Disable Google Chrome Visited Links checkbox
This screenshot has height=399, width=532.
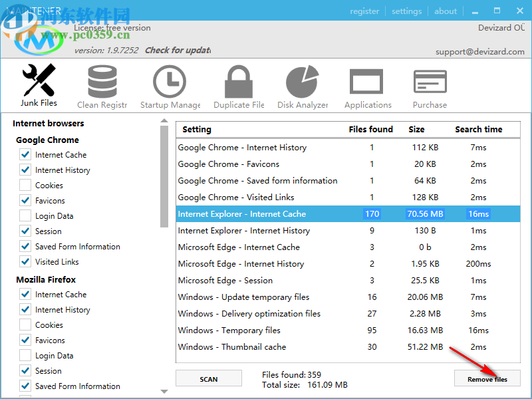25,261
